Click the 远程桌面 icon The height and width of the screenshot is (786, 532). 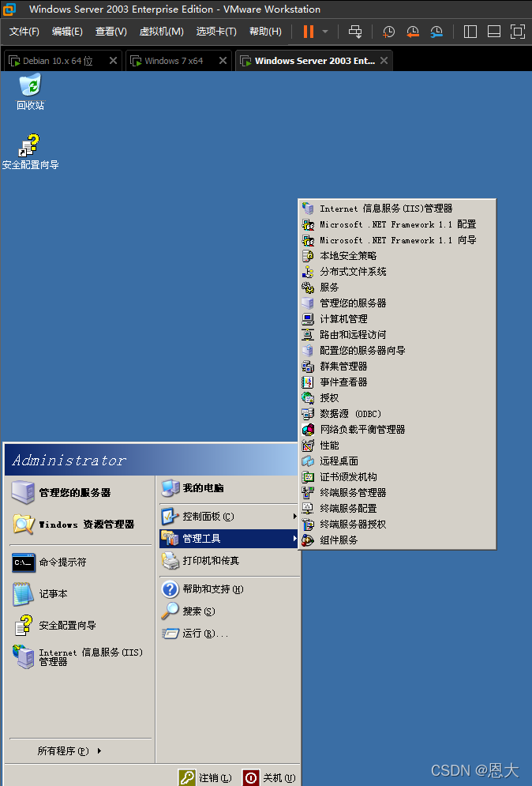[x=308, y=461]
